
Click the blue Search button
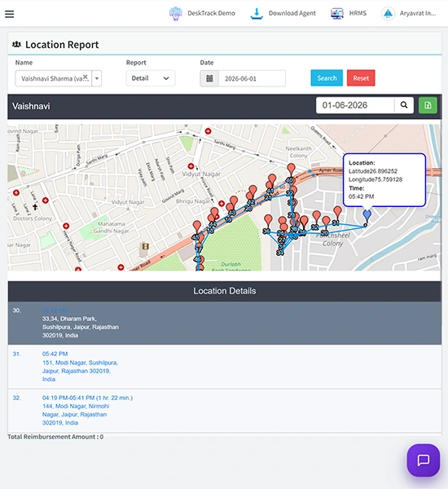pyautogui.click(x=327, y=78)
